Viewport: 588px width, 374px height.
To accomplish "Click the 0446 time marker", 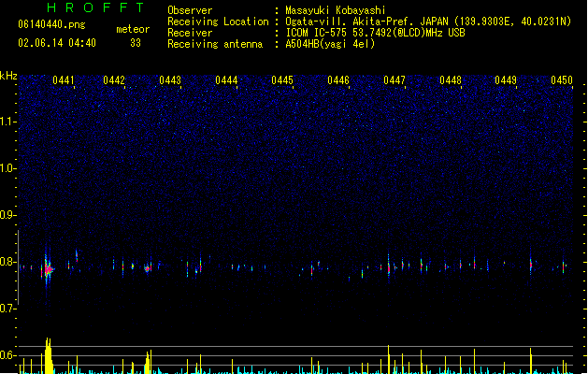I will pyautogui.click(x=338, y=80).
